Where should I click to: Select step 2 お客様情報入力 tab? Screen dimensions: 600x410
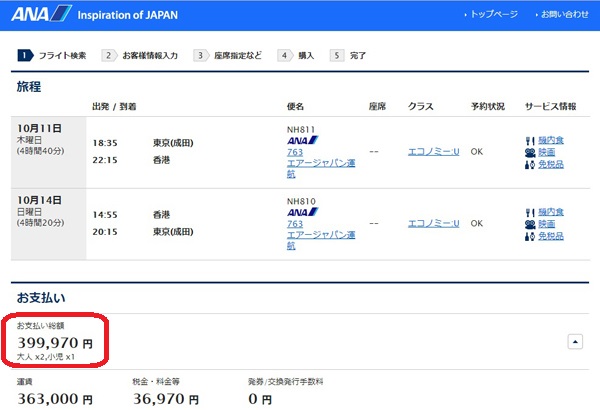(x=141, y=55)
